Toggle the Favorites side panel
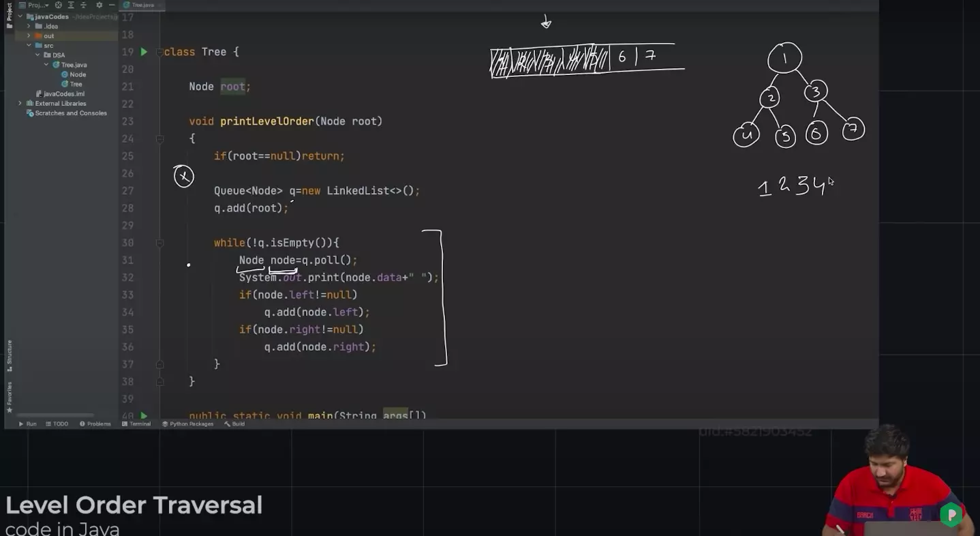Image resolution: width=980 pixels, height=536 pixels. pos(10,396)
